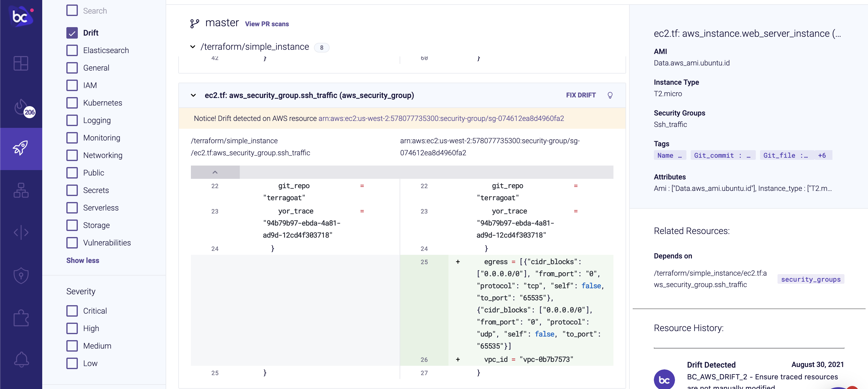The width and height of the screenshot is (868, 389).
Task: Click the FIX DRIFT button
Action: click(x=581, y=95)
